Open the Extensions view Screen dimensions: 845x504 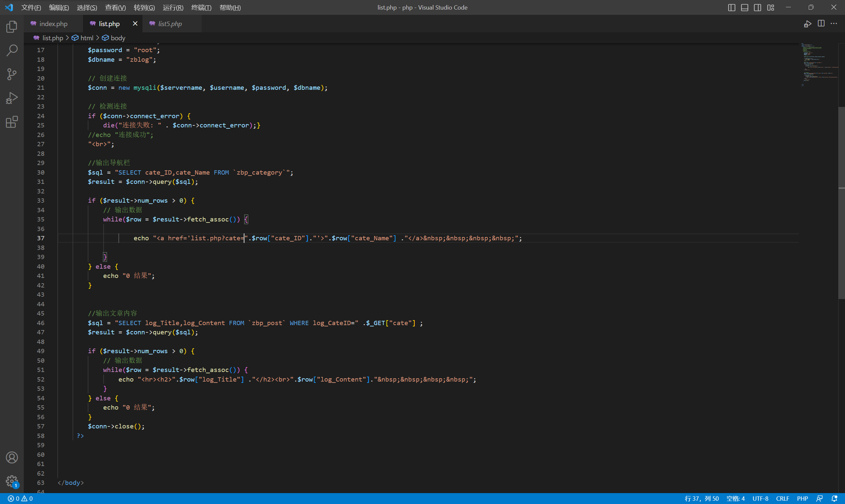[12, 122]
